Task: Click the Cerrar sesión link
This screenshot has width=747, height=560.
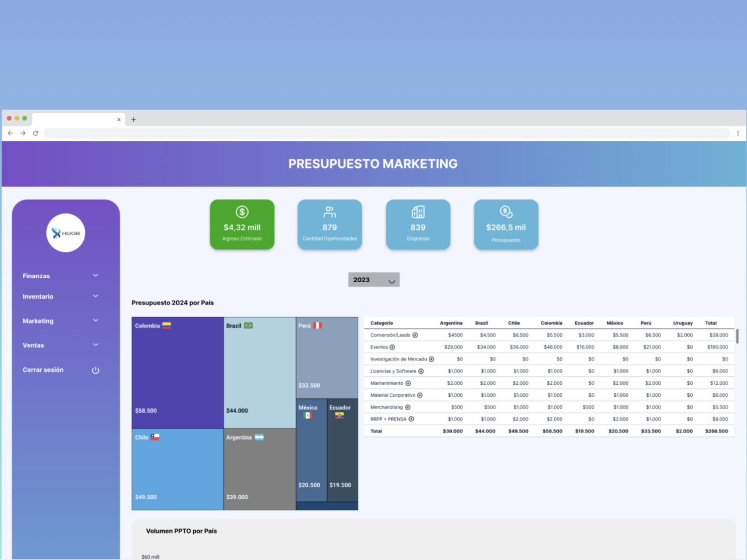Action: [43, 370]
